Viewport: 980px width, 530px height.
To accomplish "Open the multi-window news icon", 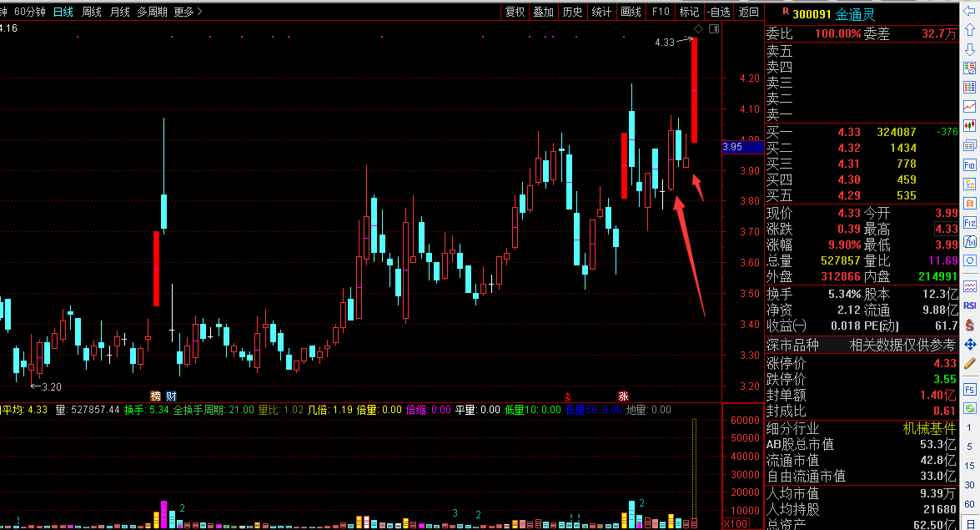I will [x=969, y=146].
